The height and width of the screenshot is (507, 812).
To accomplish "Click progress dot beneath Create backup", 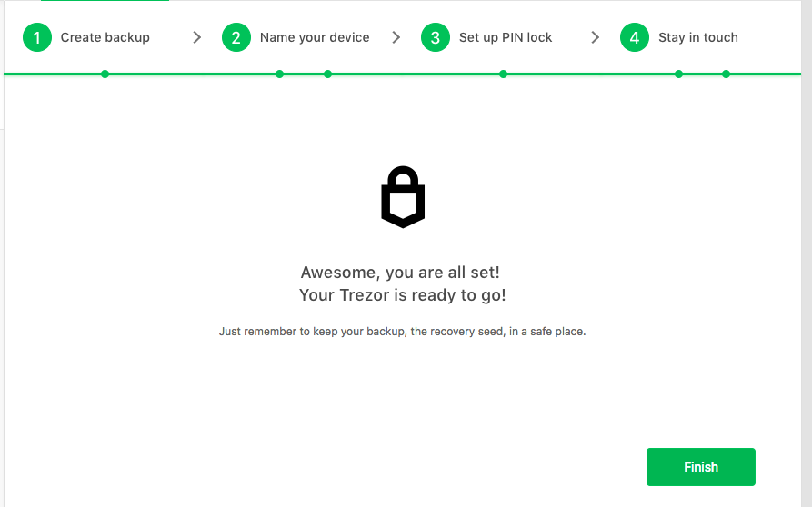I will point(105,74).
